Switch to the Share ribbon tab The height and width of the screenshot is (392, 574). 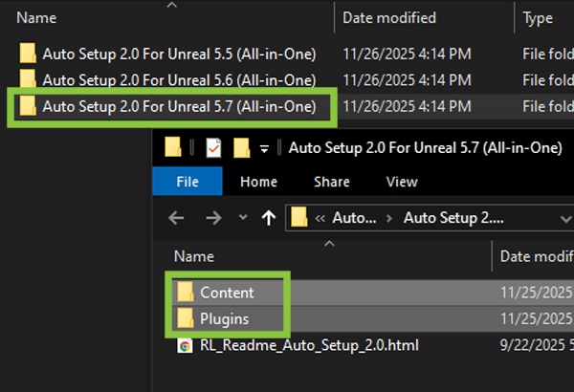coord(332,182)
